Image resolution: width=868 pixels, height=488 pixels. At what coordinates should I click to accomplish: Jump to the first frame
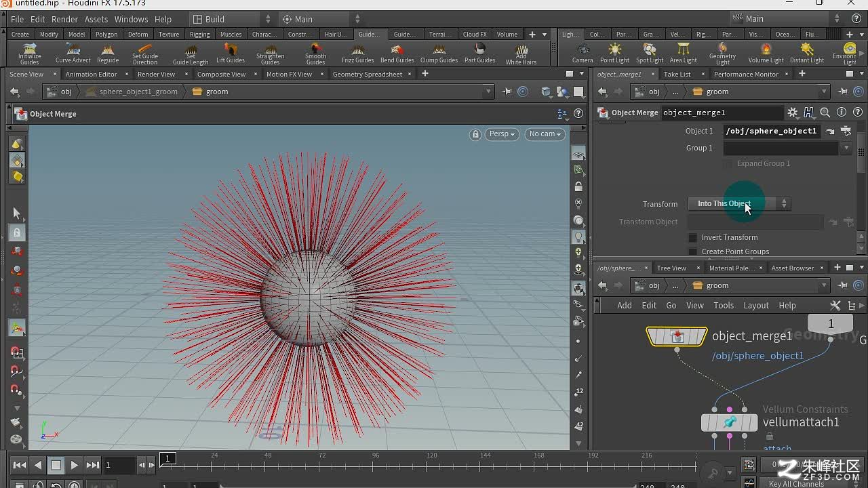pyautogui.click(x=20, y=465)
